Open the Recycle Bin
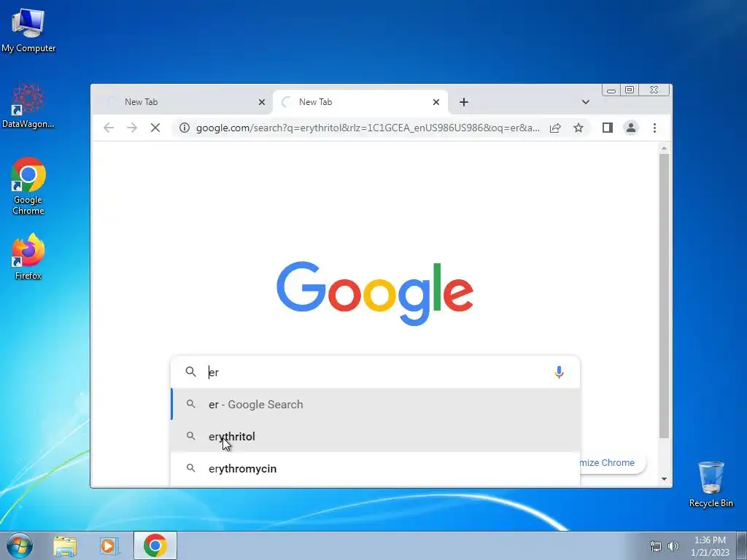 711,484
